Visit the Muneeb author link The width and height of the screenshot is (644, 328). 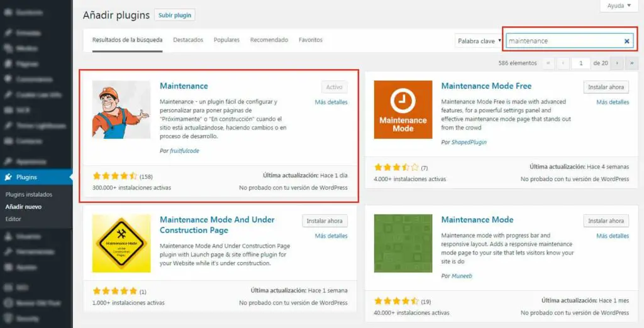462,276
